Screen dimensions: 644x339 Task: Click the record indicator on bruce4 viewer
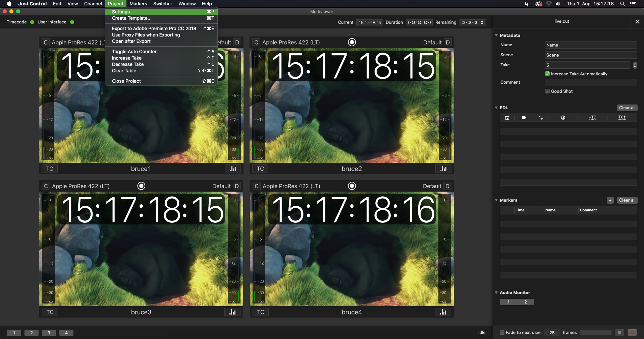tap(352, 186)
